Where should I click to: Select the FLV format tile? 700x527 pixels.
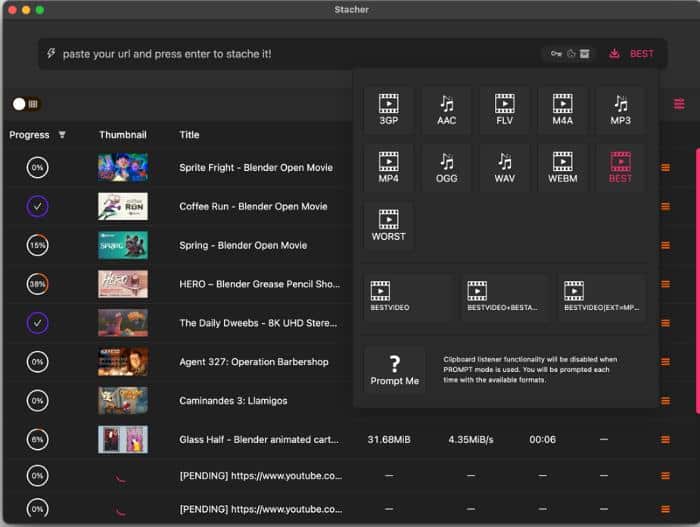click(505, 110)
